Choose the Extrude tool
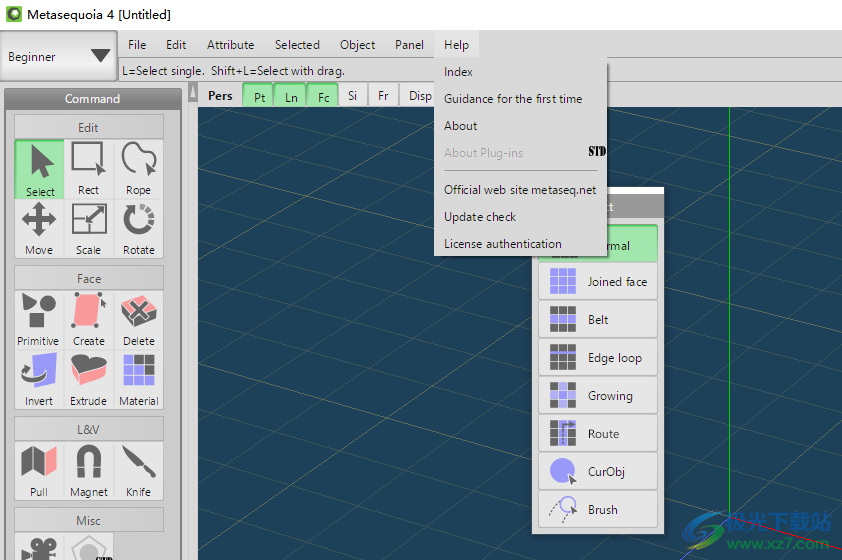842x560 pixels. pyautogui.click(x=89, y=380)
